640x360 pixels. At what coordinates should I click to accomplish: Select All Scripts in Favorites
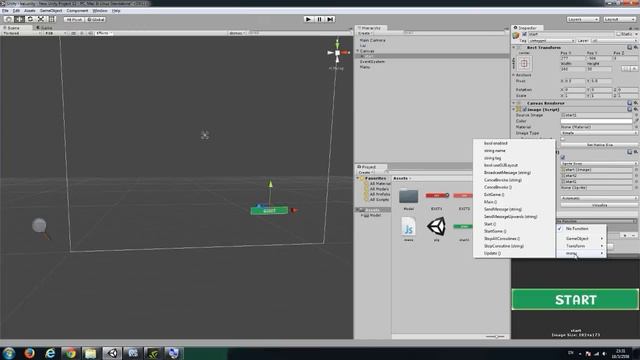coord(378,200)
